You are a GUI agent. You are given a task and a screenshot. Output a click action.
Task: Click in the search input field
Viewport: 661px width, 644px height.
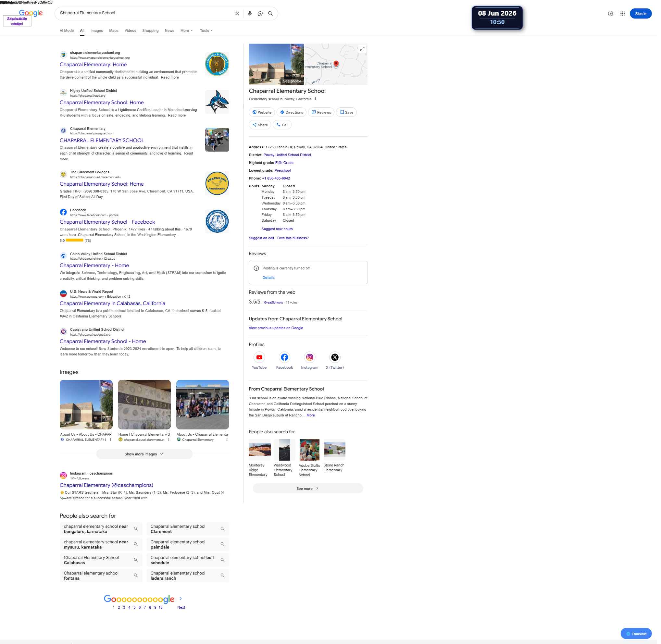pos(145,13)
